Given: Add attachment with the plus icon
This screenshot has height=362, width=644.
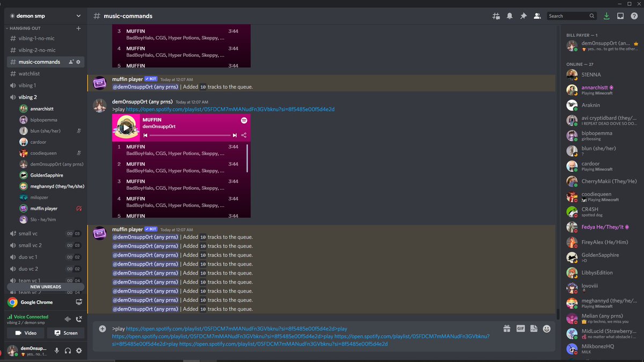Looking at the screenshot, I should pos(103,328).
